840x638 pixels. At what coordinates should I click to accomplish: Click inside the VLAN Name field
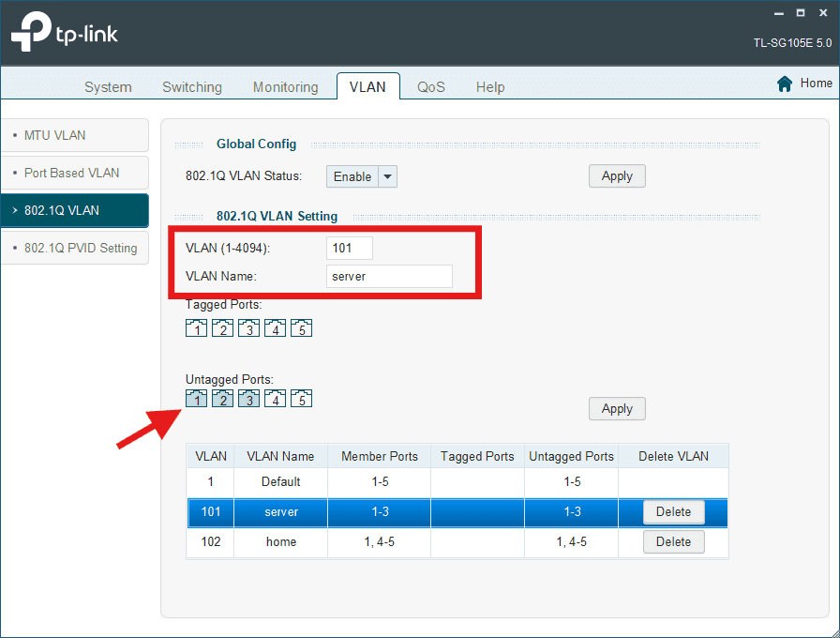(389, 276)
